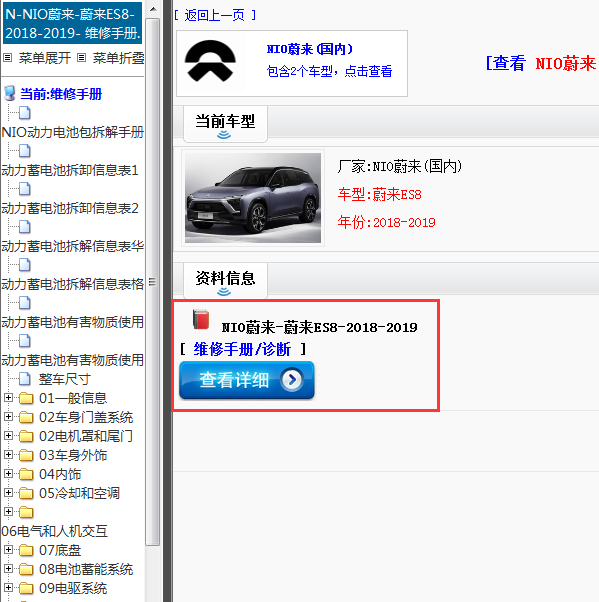The image size is (599, 602).
Task: Click the 年份:2018-2019 text
Action: pyautogui.click(x=386, y=222)
